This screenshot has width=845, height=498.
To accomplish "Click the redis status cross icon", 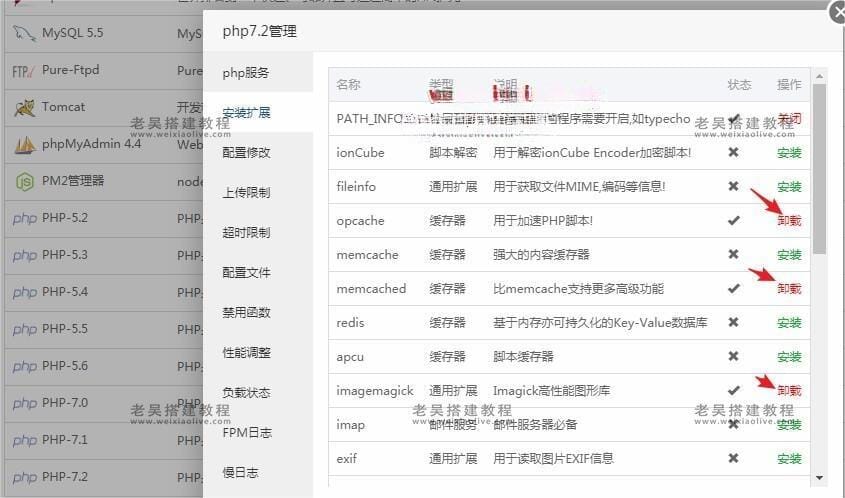I will [x=733, y=322].
